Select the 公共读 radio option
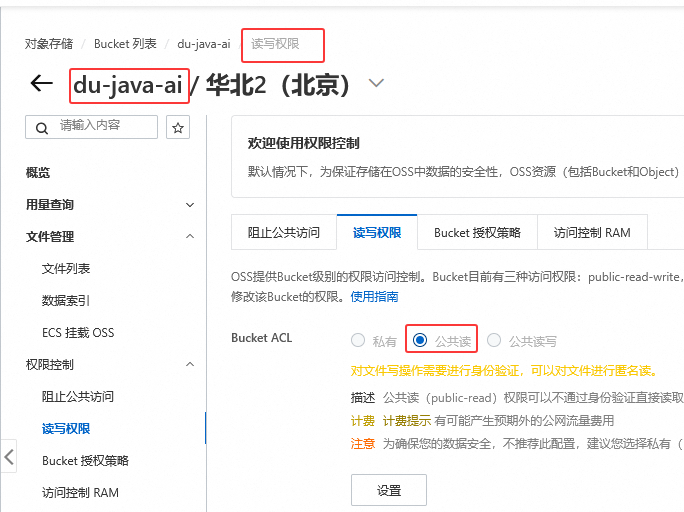This screenshot has height=512, width=684. [420, 340]
